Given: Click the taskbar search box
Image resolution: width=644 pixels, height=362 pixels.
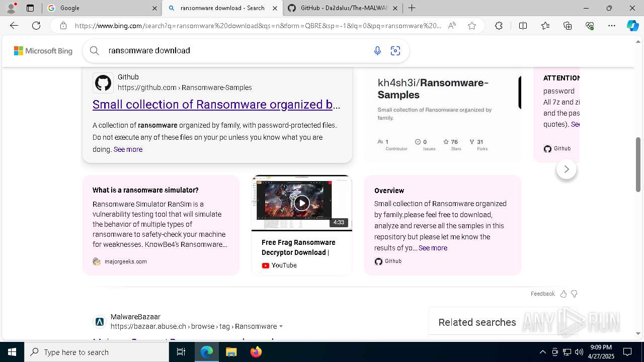Looking at the screenshot, I should [x=97, y=352].
